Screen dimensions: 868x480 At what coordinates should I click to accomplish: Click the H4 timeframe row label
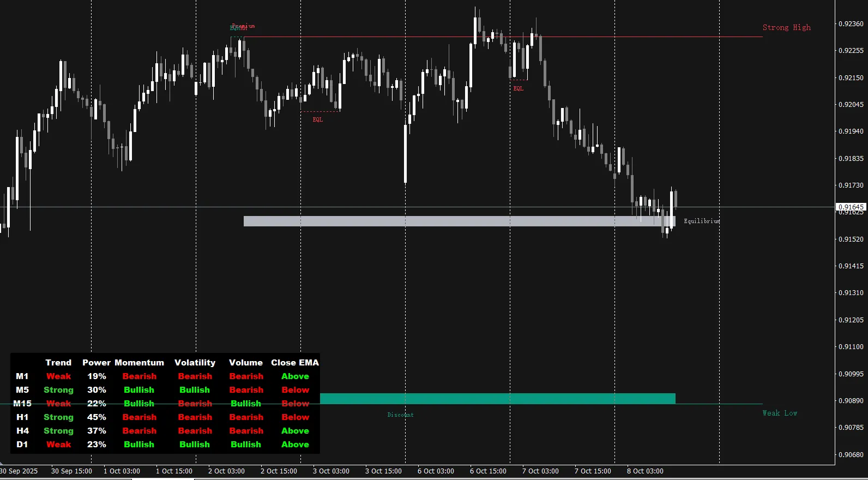pos(22,431)
